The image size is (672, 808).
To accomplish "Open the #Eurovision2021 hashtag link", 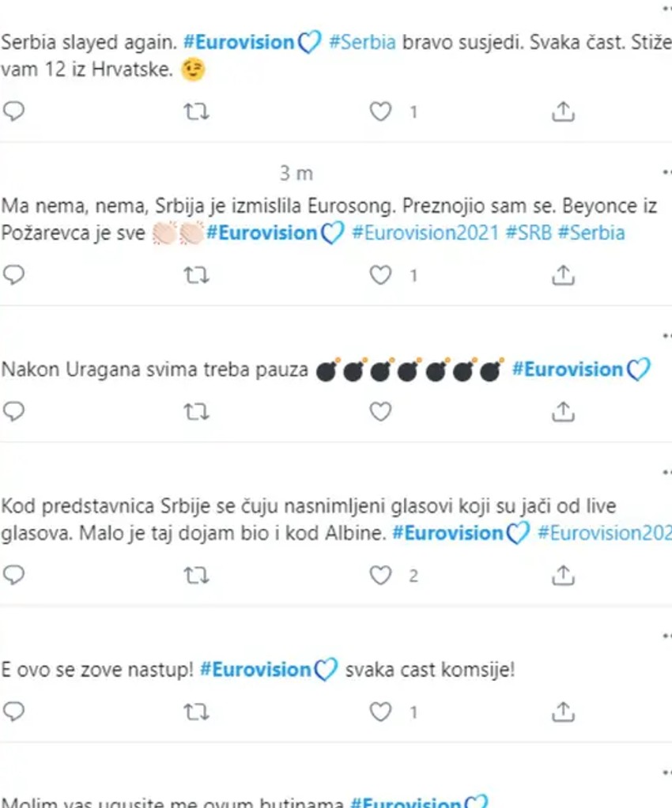I will 425,233.
